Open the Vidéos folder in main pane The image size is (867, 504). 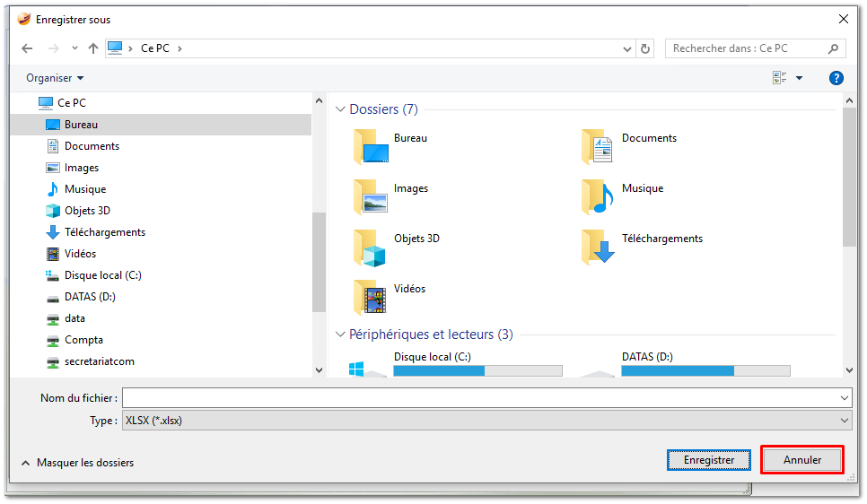(x=369, y=297)
